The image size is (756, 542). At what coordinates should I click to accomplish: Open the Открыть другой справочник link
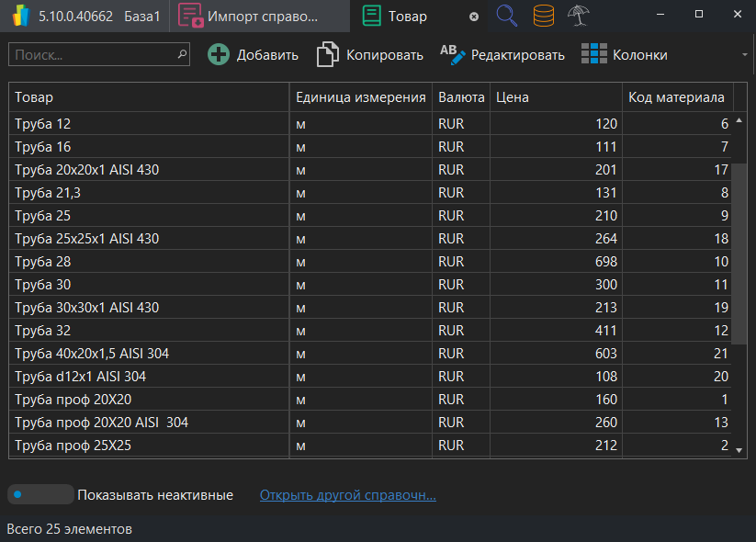coord(347,495)
